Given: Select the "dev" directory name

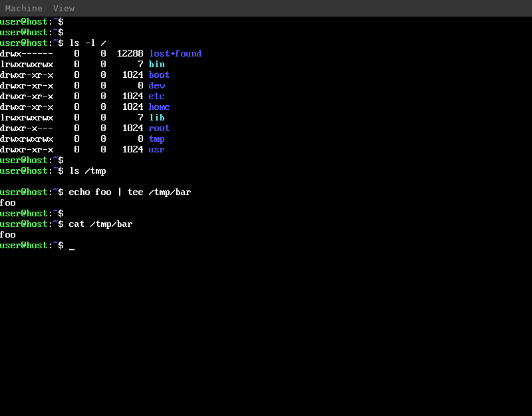Looking at the screenshot, I should click(x=157, y=86).
